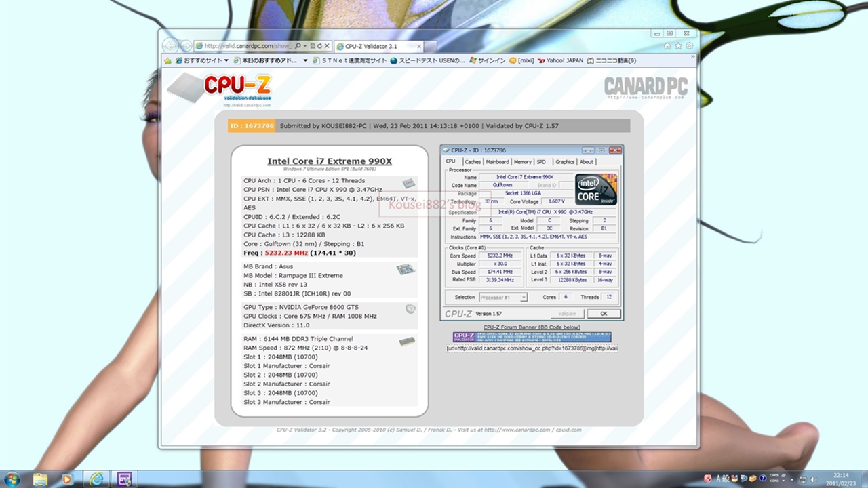Click the RAM stick icon beside 6144 MB
This screenshot has width=868, height=488.
point(407,341)
